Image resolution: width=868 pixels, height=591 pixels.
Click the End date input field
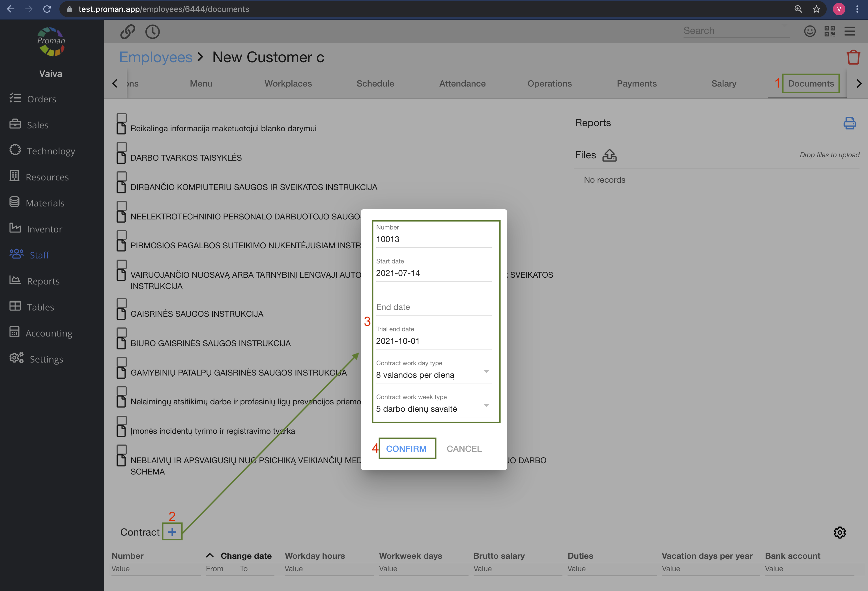pos(433,307)
